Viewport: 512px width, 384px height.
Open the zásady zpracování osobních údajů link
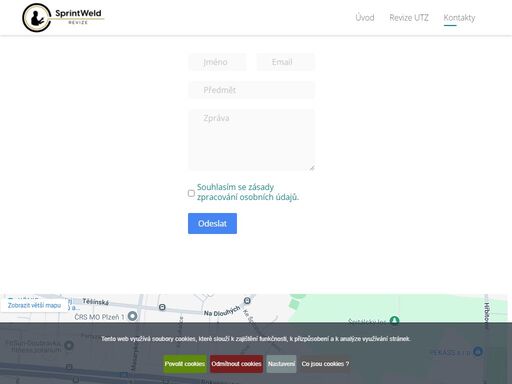248,192
